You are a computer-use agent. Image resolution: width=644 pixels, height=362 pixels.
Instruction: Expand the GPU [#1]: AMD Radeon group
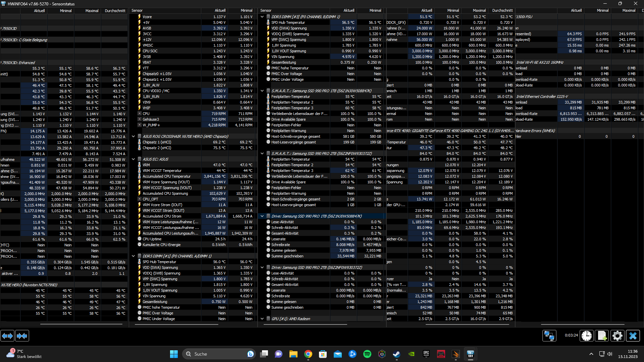262,319
